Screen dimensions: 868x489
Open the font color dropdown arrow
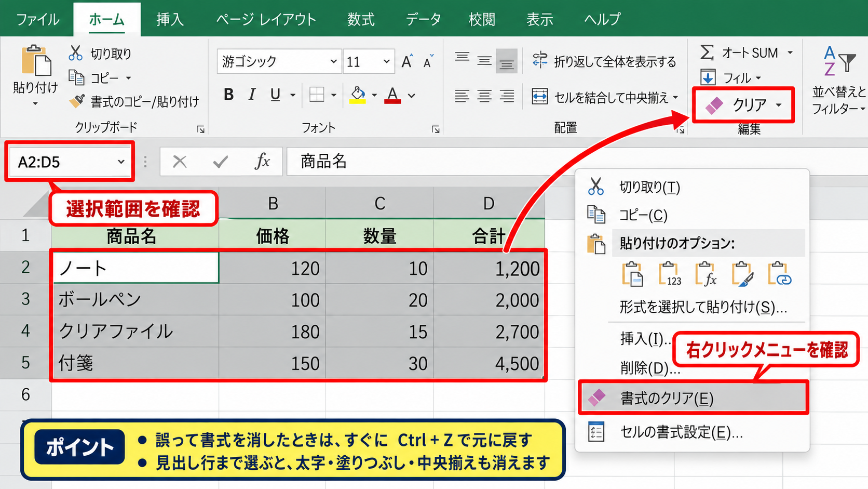pyautogui.click(x=412, y=96)
